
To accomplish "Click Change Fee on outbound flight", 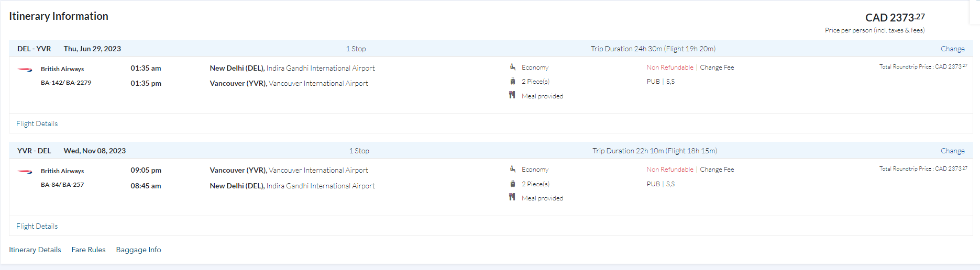I will pyautogui.click(x=717, y=67).
